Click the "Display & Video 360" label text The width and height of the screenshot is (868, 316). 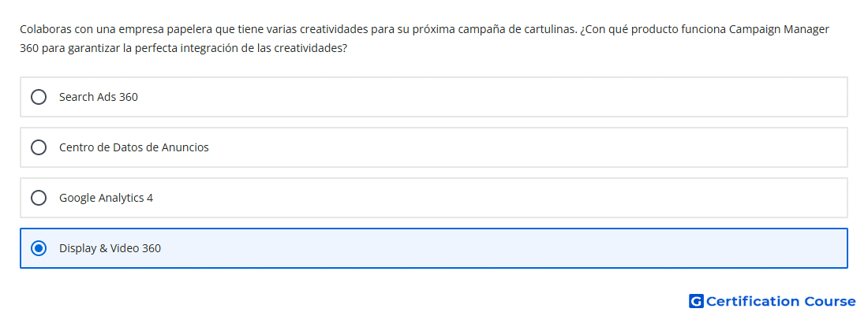click(x=110, y=248)
